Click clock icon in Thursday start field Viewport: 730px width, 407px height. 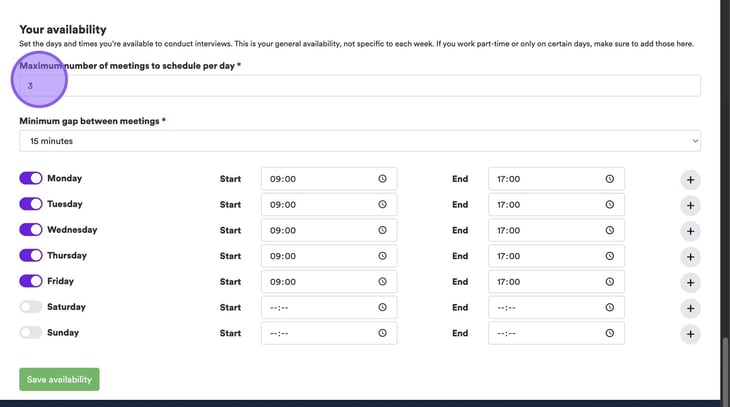382,256
